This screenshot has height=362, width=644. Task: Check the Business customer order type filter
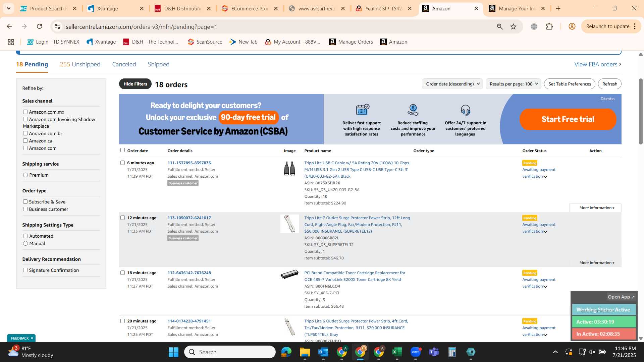[25, 209]
